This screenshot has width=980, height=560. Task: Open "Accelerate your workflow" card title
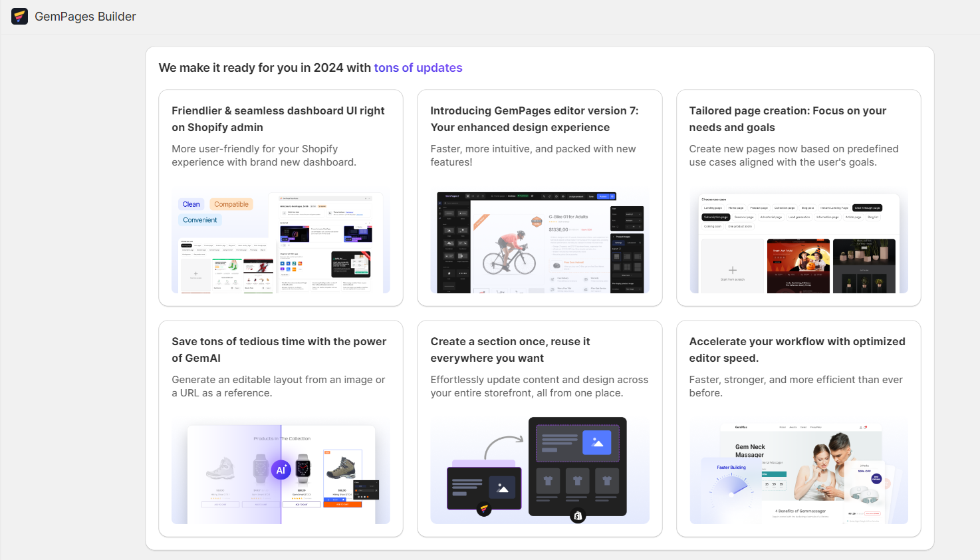click(x=797, y=350)
